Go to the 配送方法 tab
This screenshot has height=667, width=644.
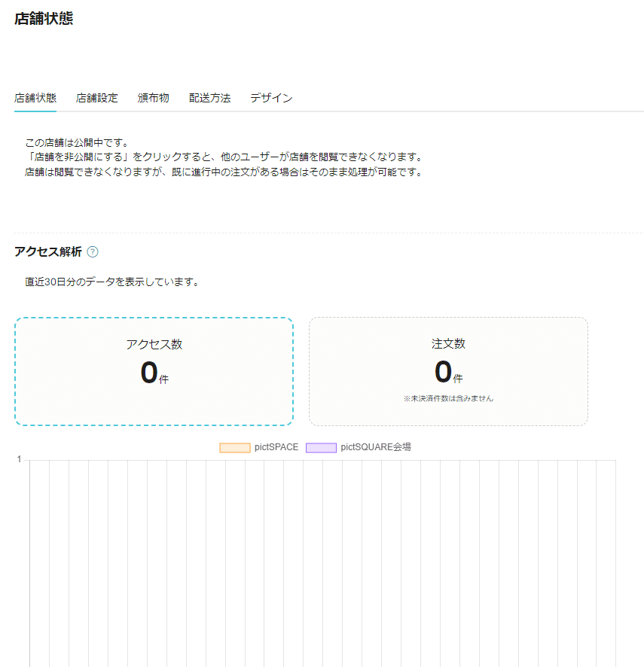tap(210, 99)
